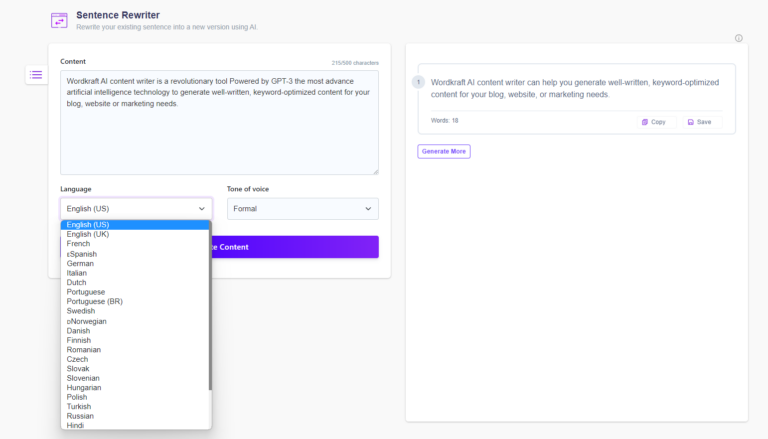Click the Sentence Rewriter header icon

pos(59,20)
